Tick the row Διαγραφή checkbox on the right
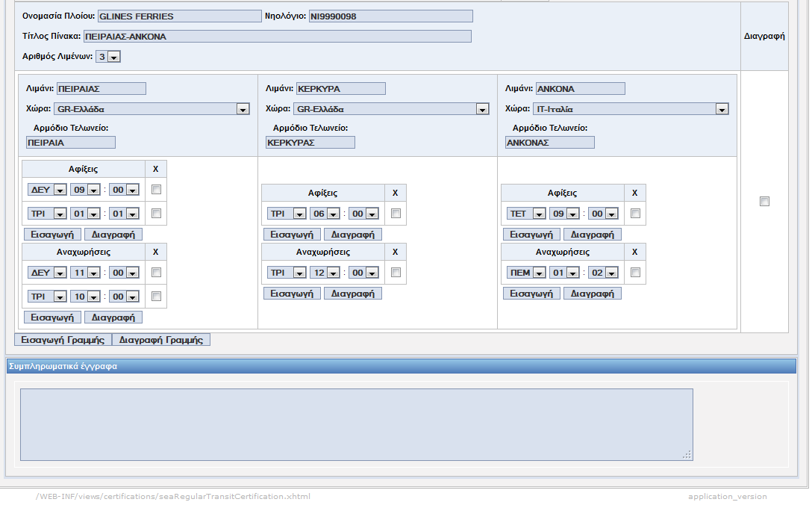Image resolution: width=812 pixels, height=508 pixels. tap(764, 201)
